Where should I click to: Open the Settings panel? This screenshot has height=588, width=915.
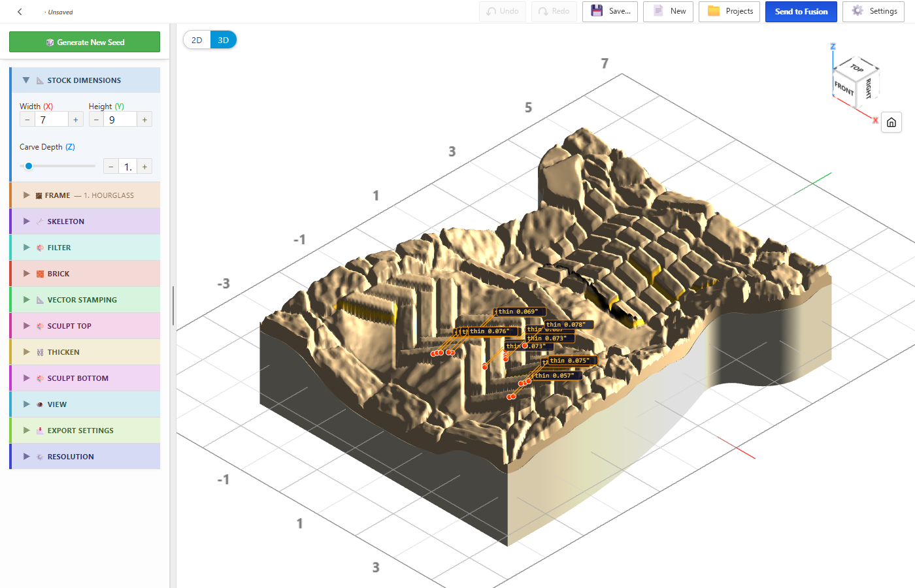874,12
